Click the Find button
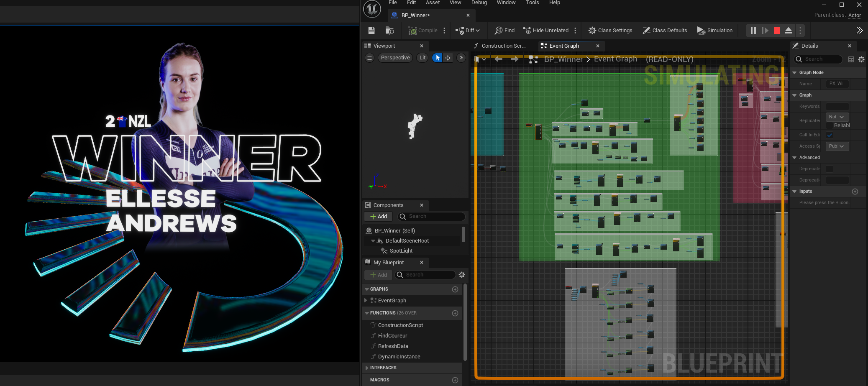The image size is (868, 386). pos(504,31)
